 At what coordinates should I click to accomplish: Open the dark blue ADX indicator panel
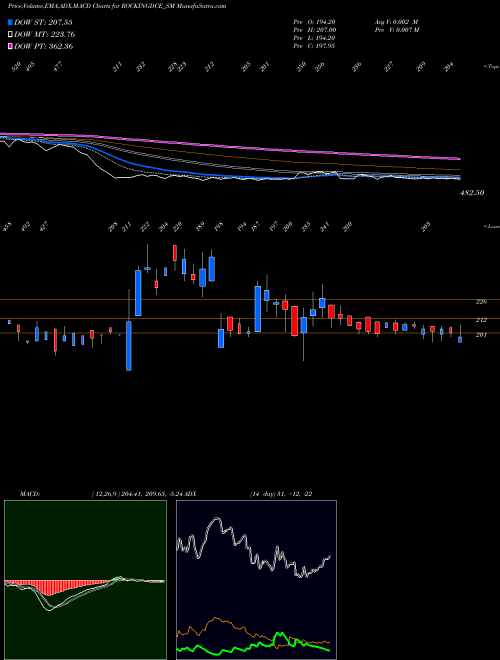256,580
